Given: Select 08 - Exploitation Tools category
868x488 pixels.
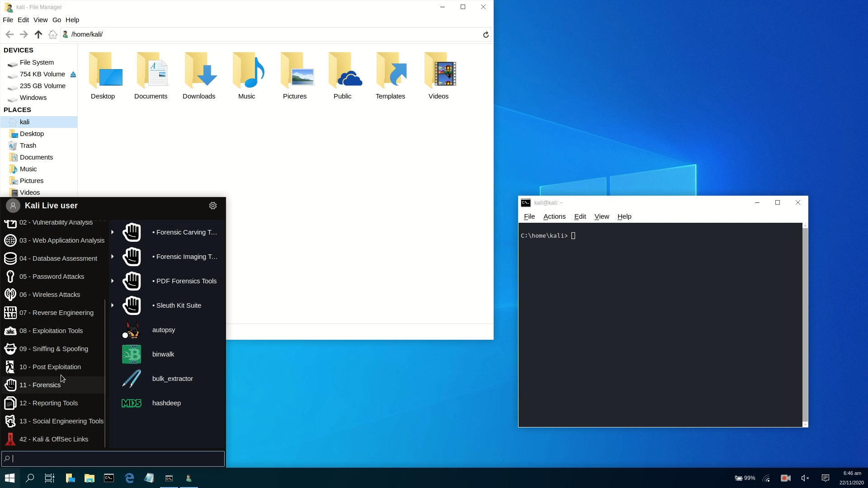Looking at the screenshot, I should pos(54,331).
